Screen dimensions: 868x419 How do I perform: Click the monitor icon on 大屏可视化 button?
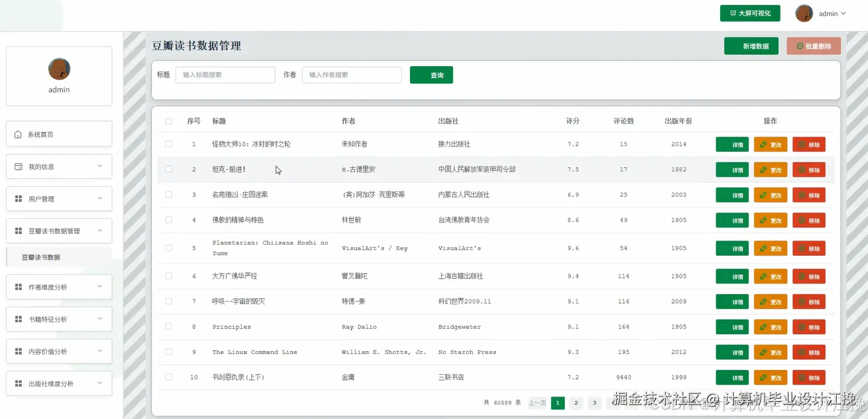click(733, 13)
